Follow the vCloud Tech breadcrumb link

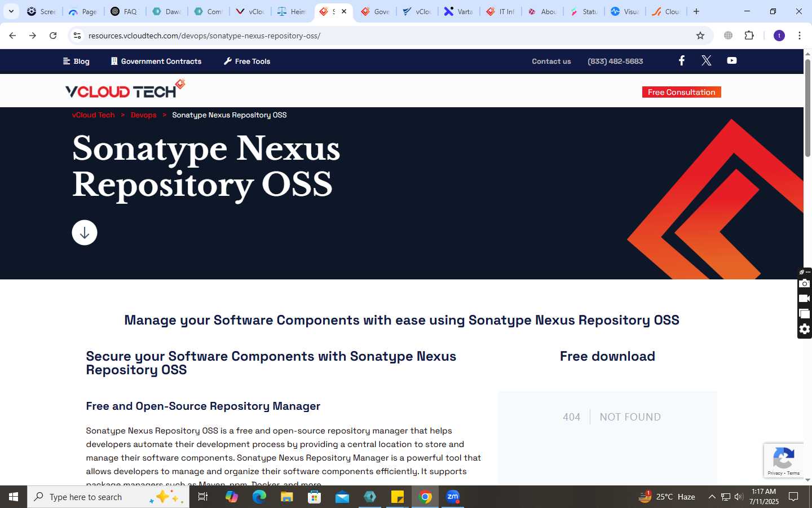tap(94, 115)
